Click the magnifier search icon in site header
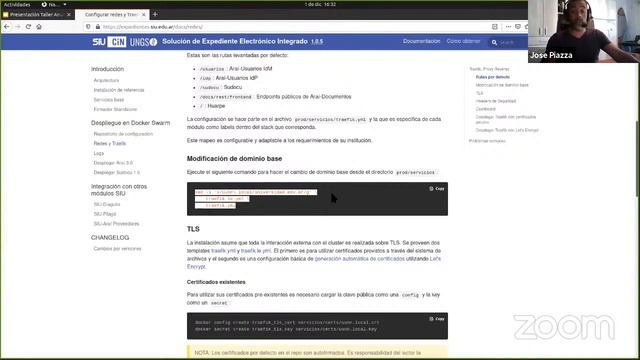Screen dimensions: 640x360 point(494,42)
